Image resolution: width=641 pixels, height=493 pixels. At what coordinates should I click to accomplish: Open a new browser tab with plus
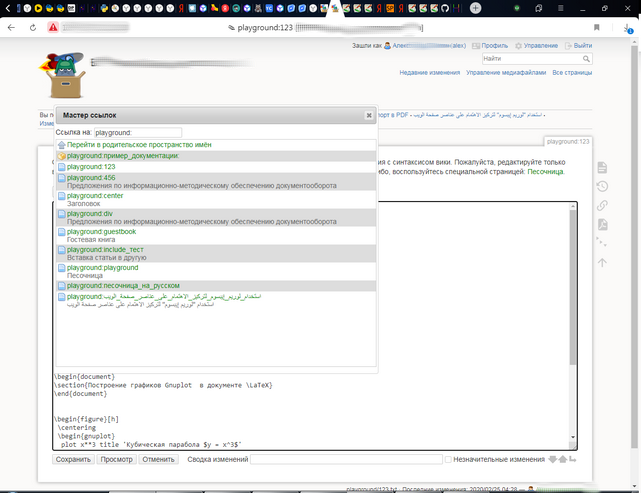tap(475, 8)
